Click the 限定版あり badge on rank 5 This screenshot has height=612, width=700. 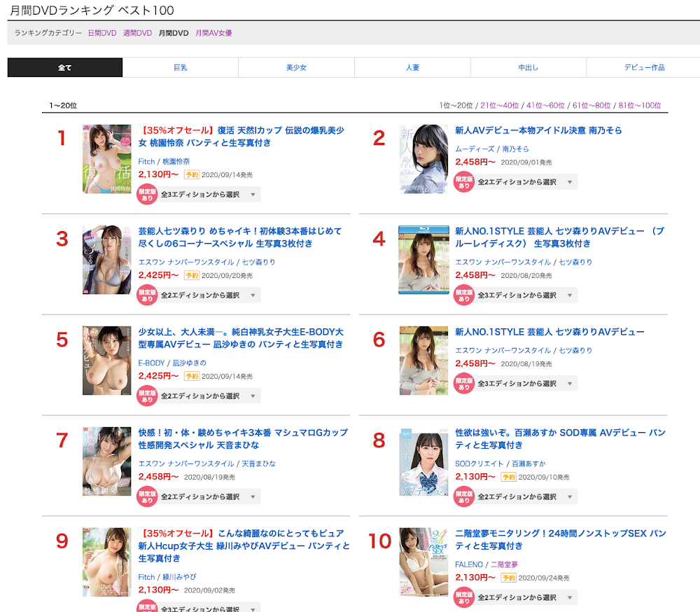point(147,396)
